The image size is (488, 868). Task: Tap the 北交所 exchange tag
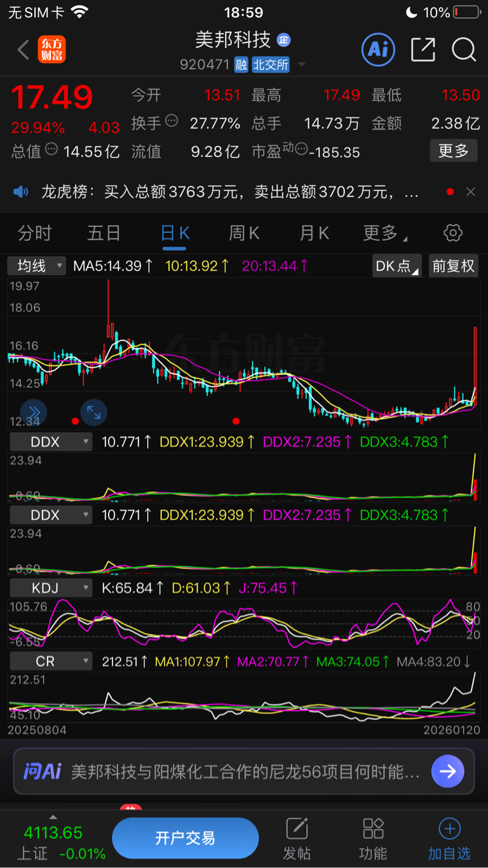click(x=271, y=64)
